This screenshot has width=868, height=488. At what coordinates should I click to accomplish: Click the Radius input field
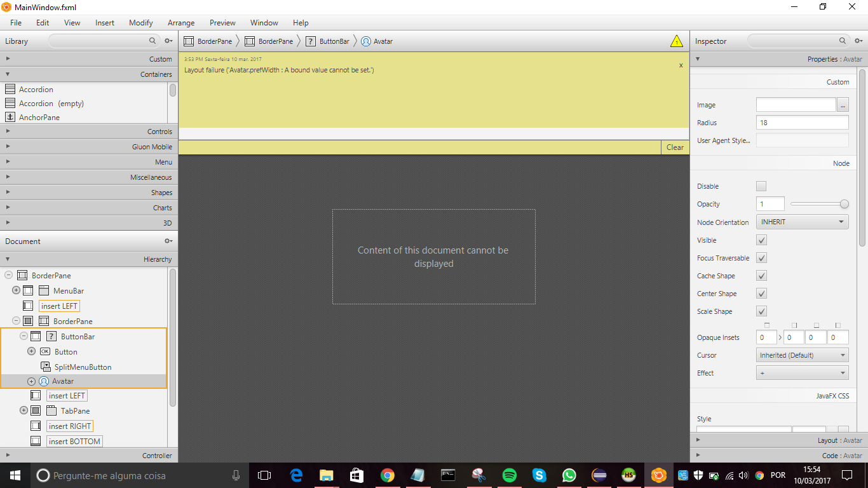(x=803, y=123)
